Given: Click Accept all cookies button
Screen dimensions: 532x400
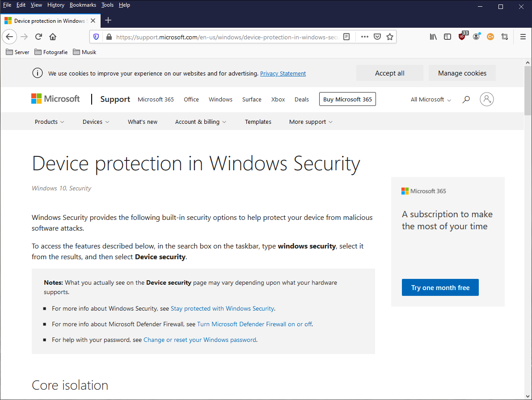Looking at the screenshot, I should pos(389,73).
